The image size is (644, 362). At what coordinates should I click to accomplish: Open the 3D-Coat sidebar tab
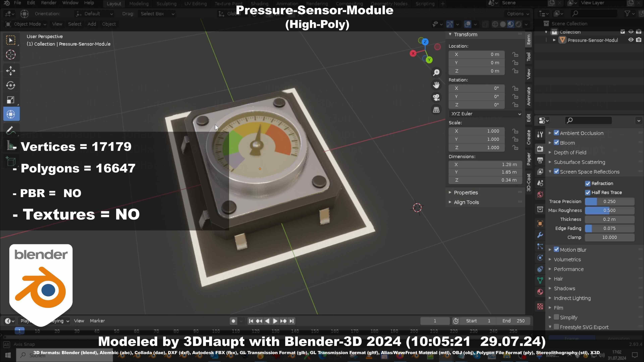pyautogui.click(x=528, y=182)
